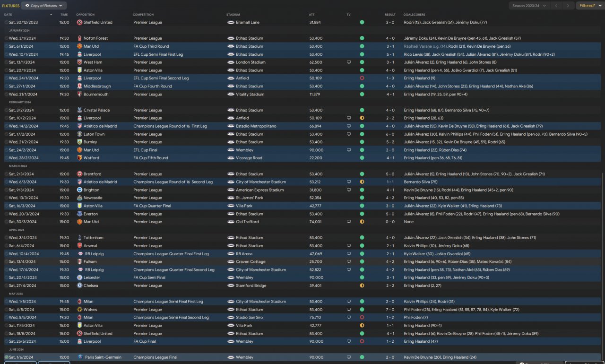Click the stadium icon beside Stadio San Siro

click(x=231, y=318)
